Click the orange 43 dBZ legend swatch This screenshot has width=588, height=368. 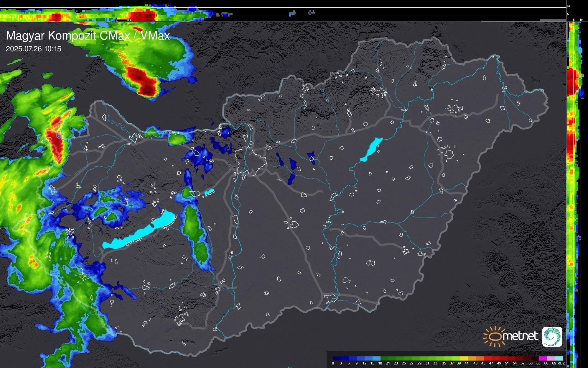pyautogui.click(x=479, y=358)
